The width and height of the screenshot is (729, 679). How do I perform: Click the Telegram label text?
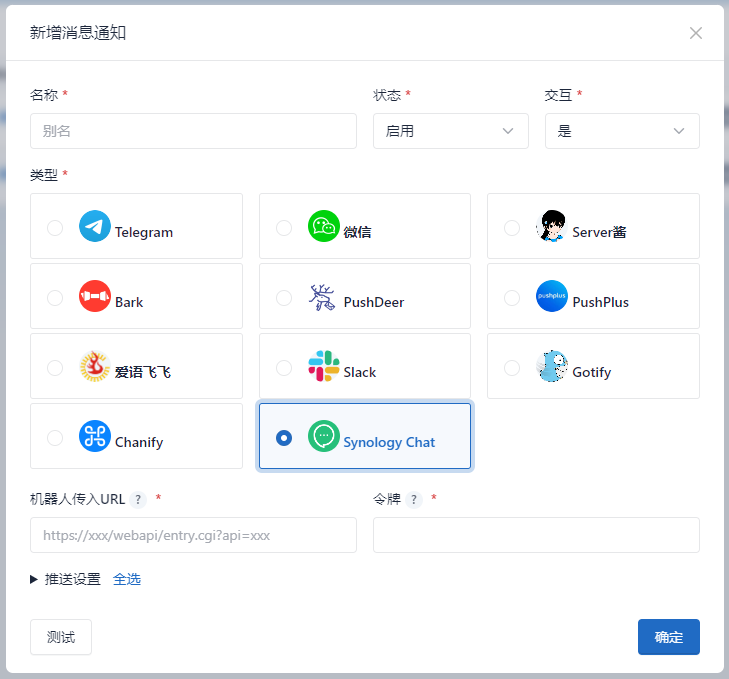144,233
